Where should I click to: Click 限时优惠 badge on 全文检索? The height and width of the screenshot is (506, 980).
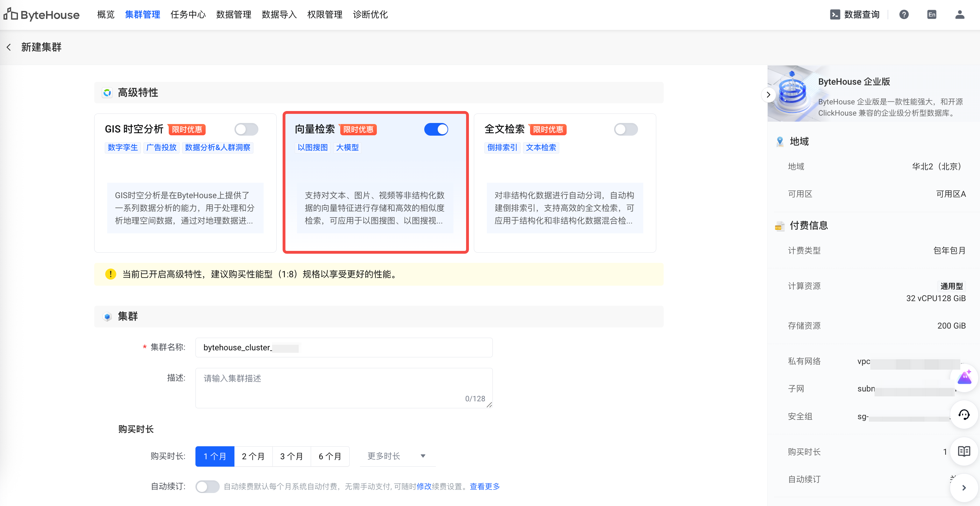548,130
